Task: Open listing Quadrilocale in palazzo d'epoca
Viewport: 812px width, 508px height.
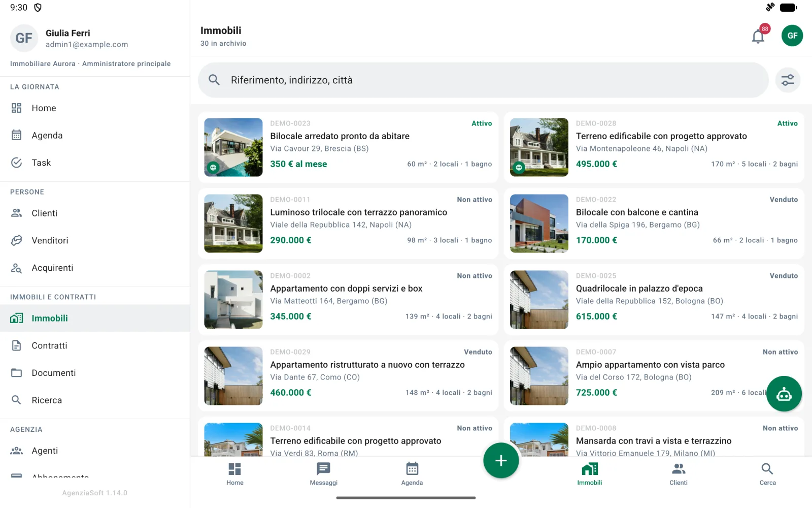Action: (654, 300)
